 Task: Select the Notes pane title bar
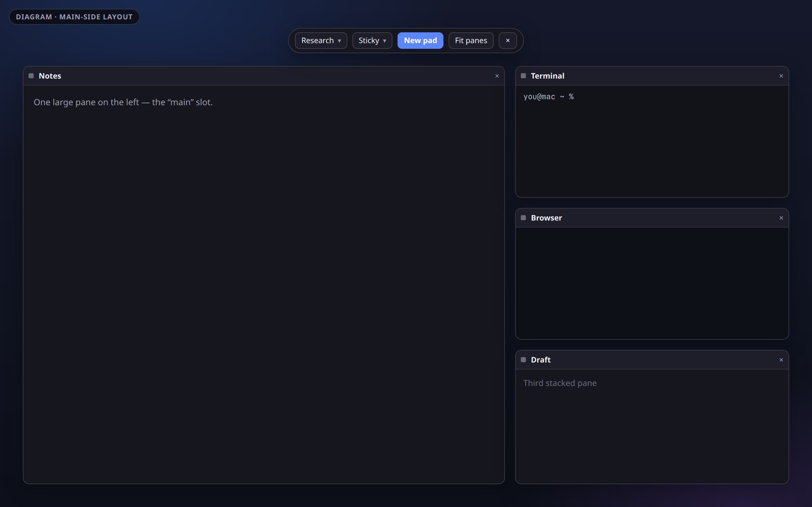pyautogui.click(x=264, y=76)
